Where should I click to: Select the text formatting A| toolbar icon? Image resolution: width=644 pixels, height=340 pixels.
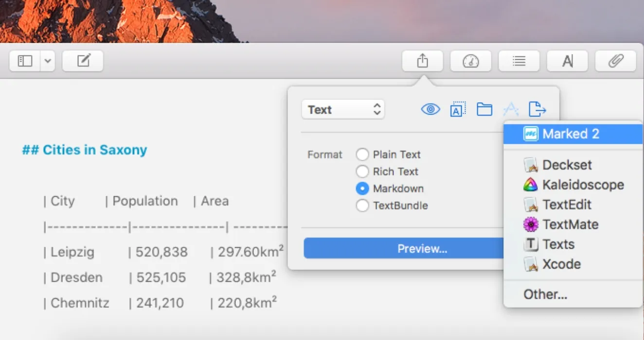pos(567,61)
